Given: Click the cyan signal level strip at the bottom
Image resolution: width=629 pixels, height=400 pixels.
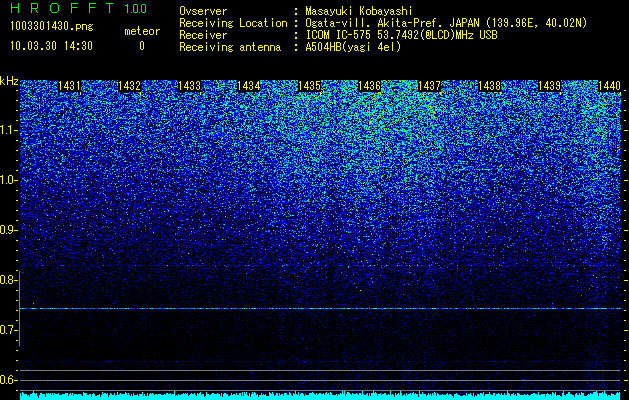Looking at the screenshot, I should point(320,396).
